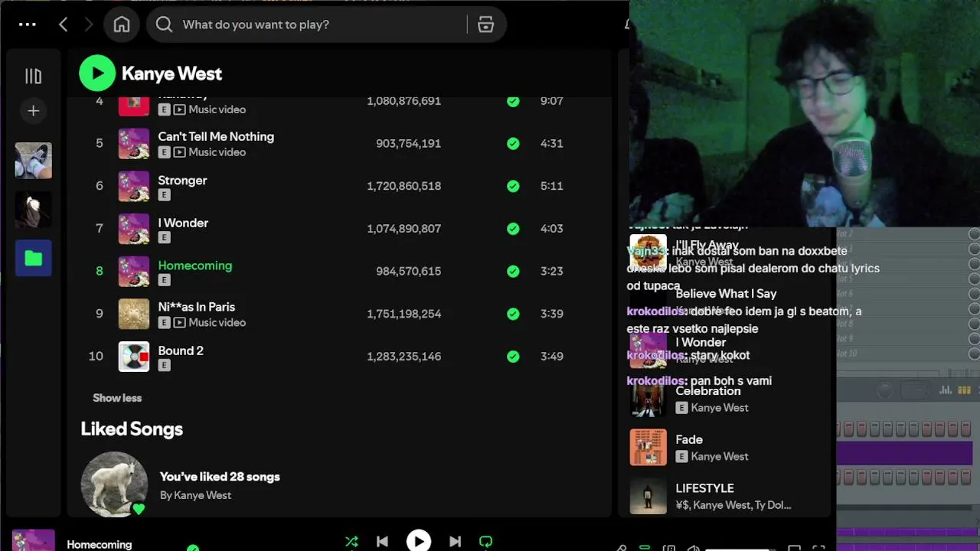
Task: Click the LIFESTYLE cover in queue
Action: 648,496
